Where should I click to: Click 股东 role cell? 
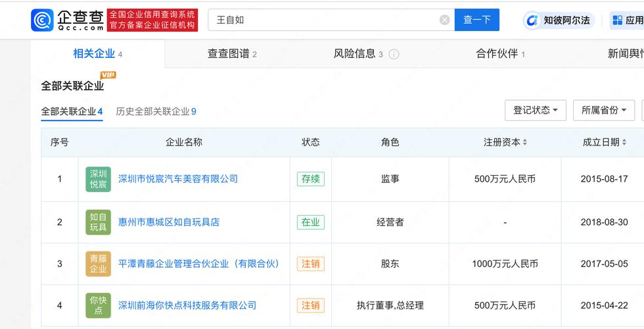[x=390, y=264]
